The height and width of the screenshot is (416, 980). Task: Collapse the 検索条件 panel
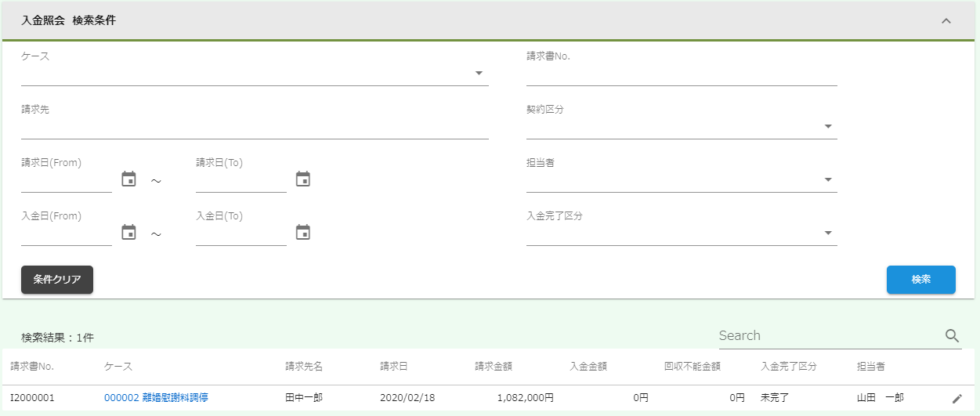pyautogui.click(x=946, y=21)
